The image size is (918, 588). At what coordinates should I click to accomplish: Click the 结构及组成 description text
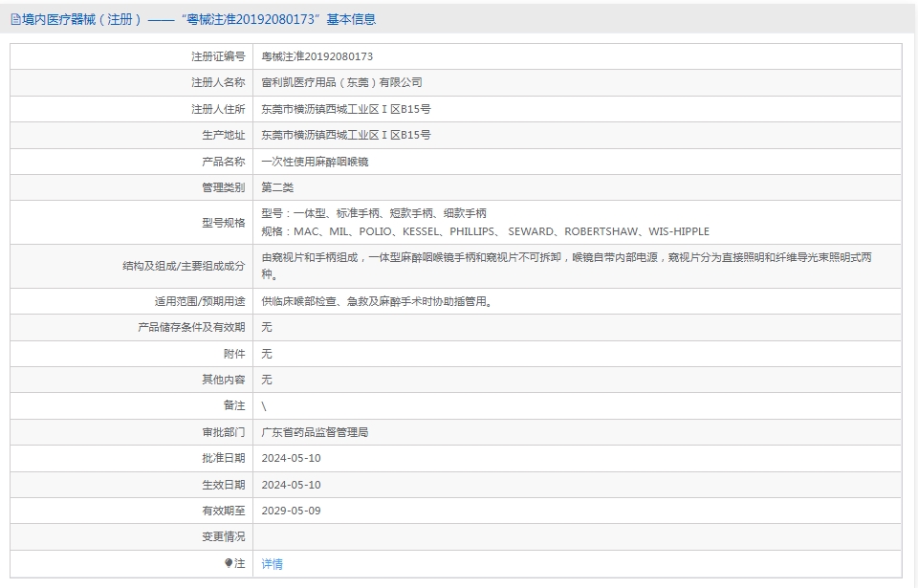(x=566, y=265)
